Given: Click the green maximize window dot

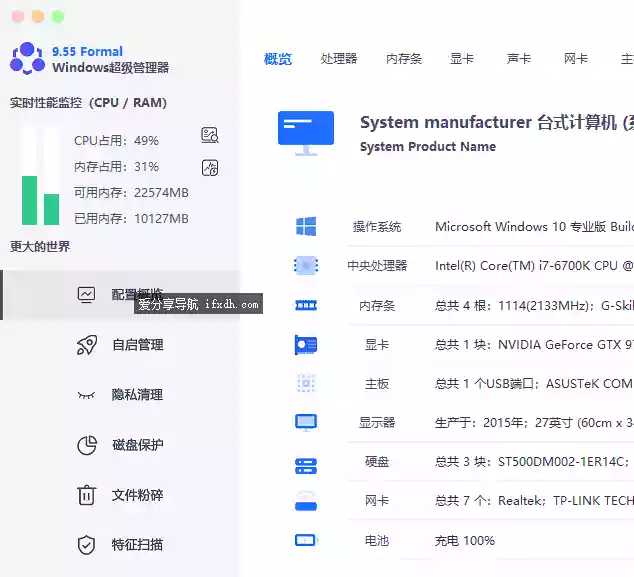Looking at the screenshot, I should pos(58,17).
